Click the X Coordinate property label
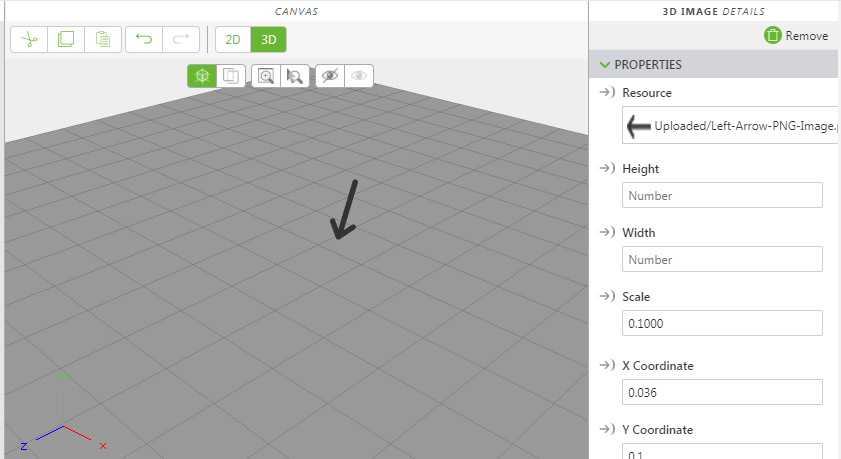 pyautogui.click(x=658, y=366)
